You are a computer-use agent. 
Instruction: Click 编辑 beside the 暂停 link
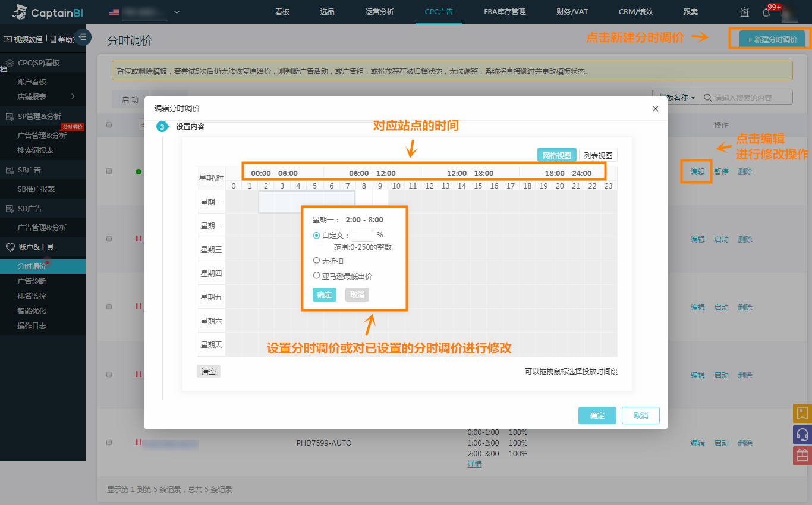pos(698,172)
